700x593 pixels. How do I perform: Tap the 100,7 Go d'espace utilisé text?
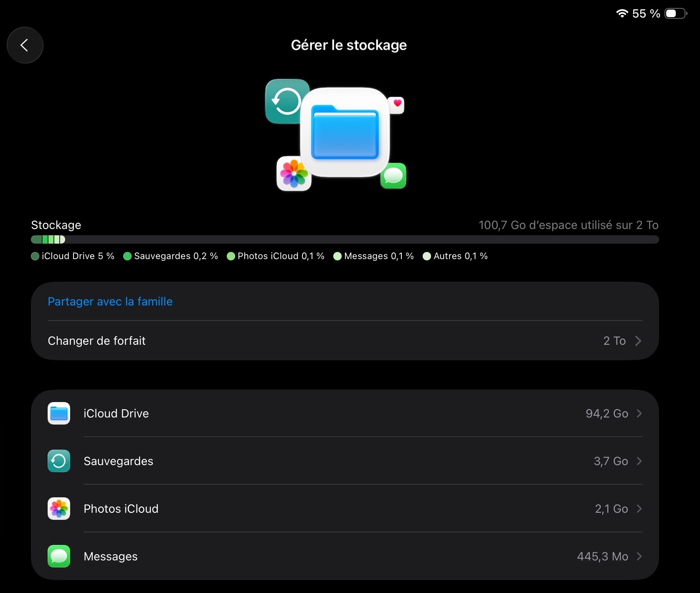click(x=568, y=225)
